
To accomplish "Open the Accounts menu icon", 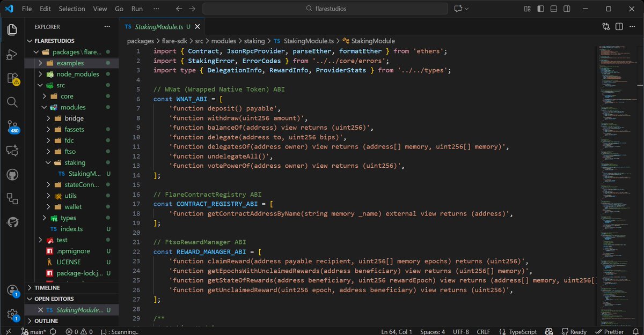I will pos(12,291).
